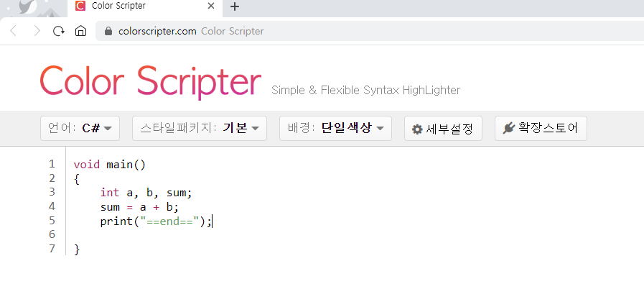Click on 'sum = a + b;' line
Viewport: 644px width, 307px height.
140,207
